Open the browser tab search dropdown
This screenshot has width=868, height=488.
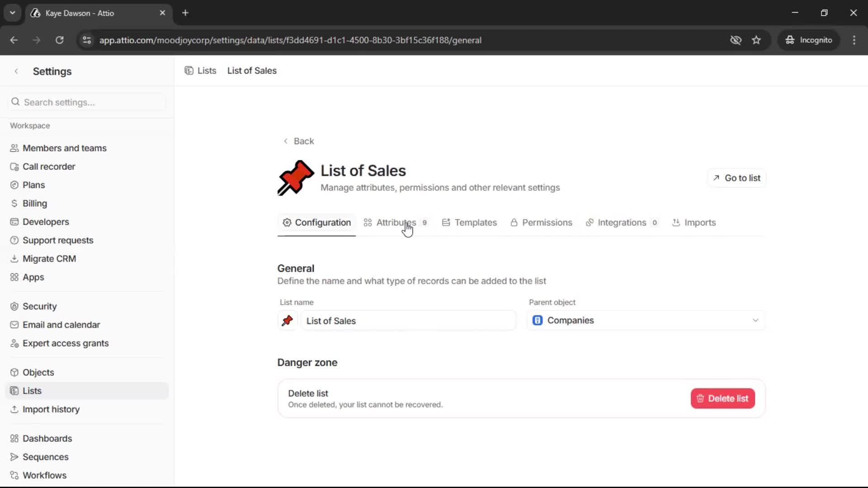pyautogui.click(x=12, y=13)
